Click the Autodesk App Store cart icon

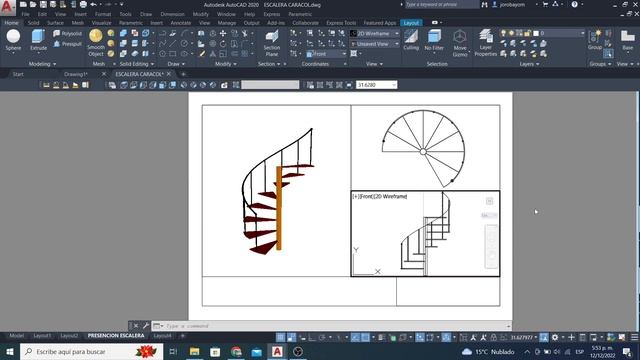click(545, 4)
